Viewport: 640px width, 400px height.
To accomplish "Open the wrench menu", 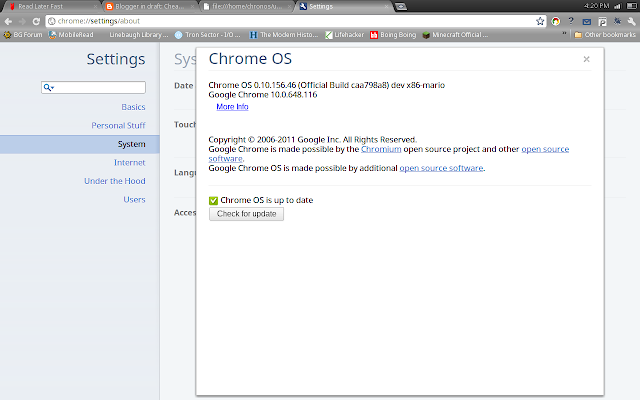I will point(632,21).
